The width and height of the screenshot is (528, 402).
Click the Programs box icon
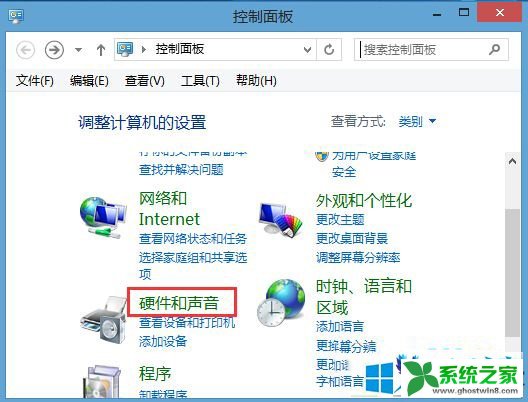pos(102,382)
